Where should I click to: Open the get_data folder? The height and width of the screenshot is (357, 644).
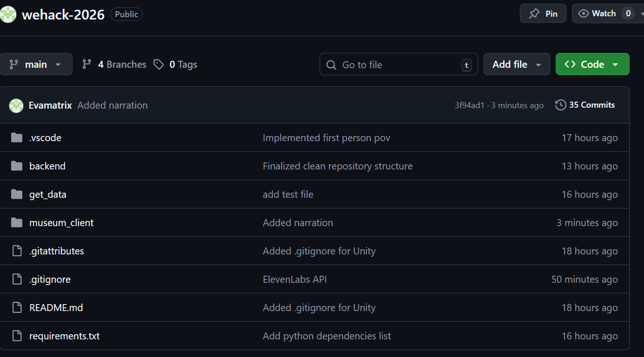point(48,195)
